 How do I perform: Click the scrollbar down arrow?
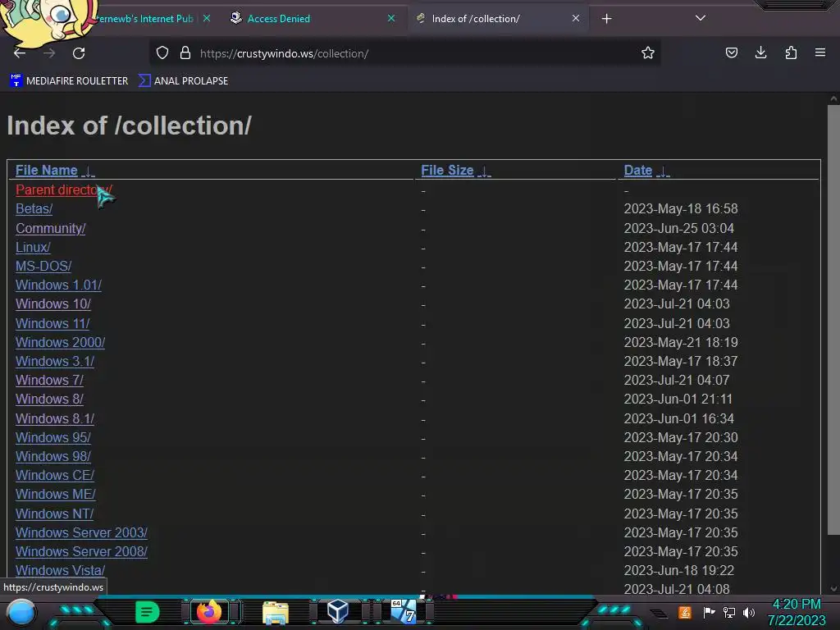coord(833,589)
